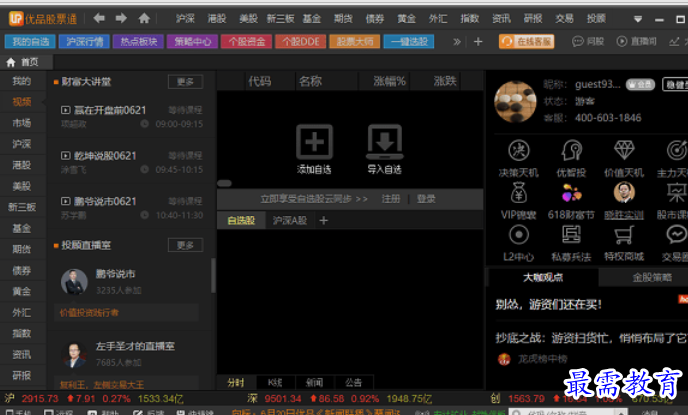Open L2中心 icon
688x415 pixels.
(x=519, y=235)
